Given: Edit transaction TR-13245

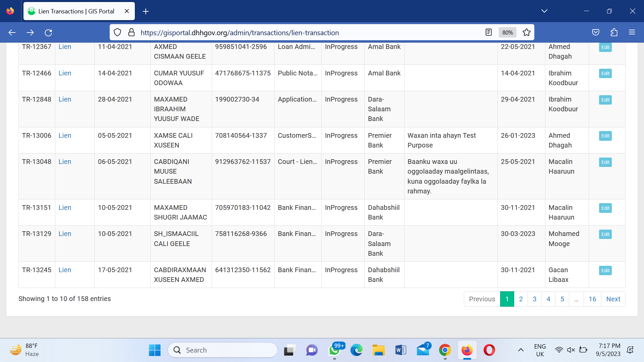Looking at the screenshot, I should 605,270.
